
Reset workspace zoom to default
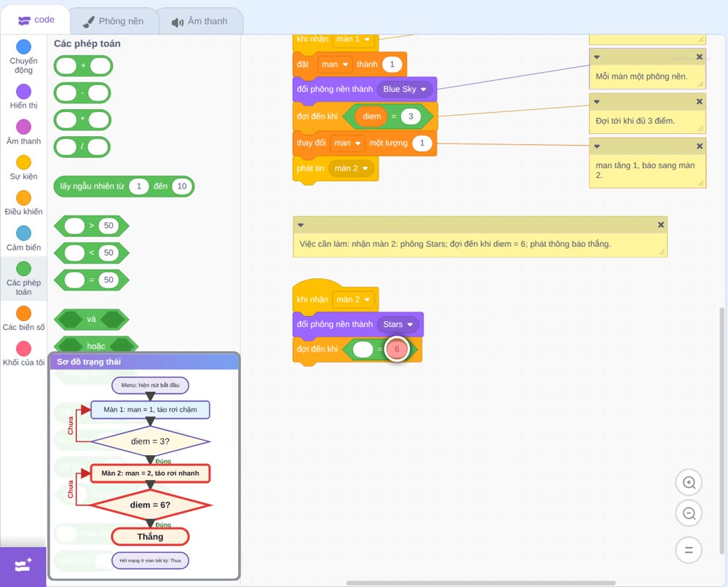pyautogui.click(x=689, y=550)
